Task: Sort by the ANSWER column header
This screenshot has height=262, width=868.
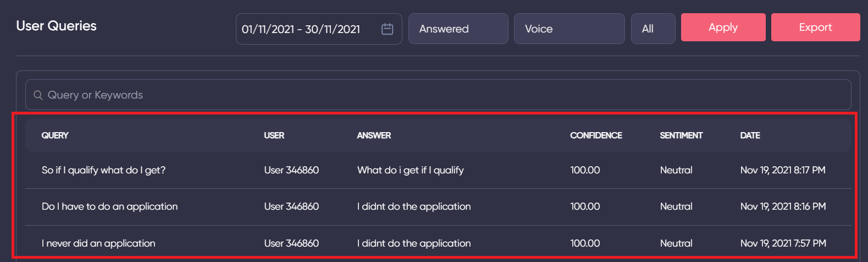Action: [374, 135]
